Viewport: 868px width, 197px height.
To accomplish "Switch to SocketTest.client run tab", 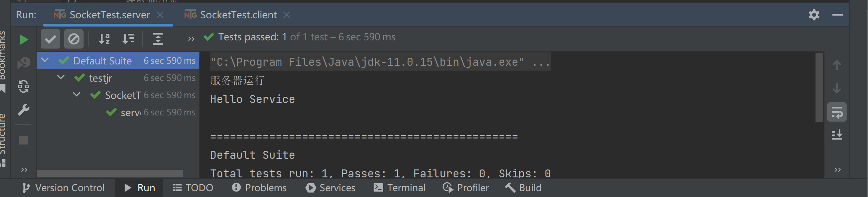I will pos(230,15).
